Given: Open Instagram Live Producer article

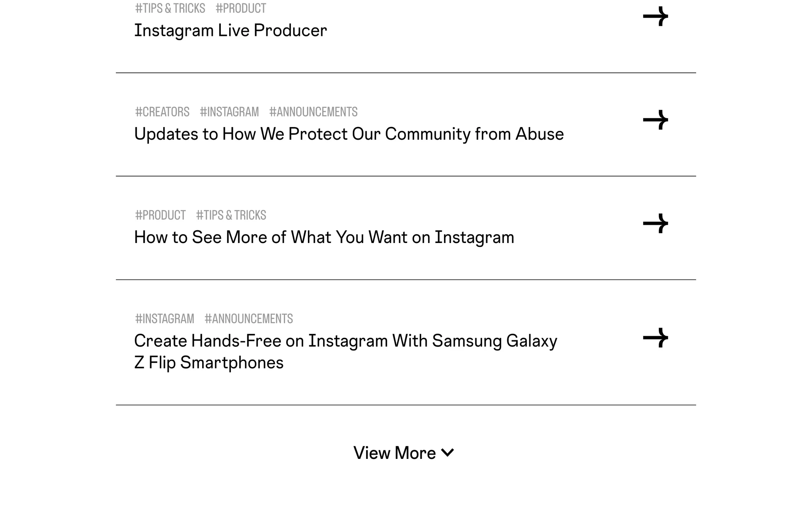Looking at the screenshot, I should click(x=230, y=30).
